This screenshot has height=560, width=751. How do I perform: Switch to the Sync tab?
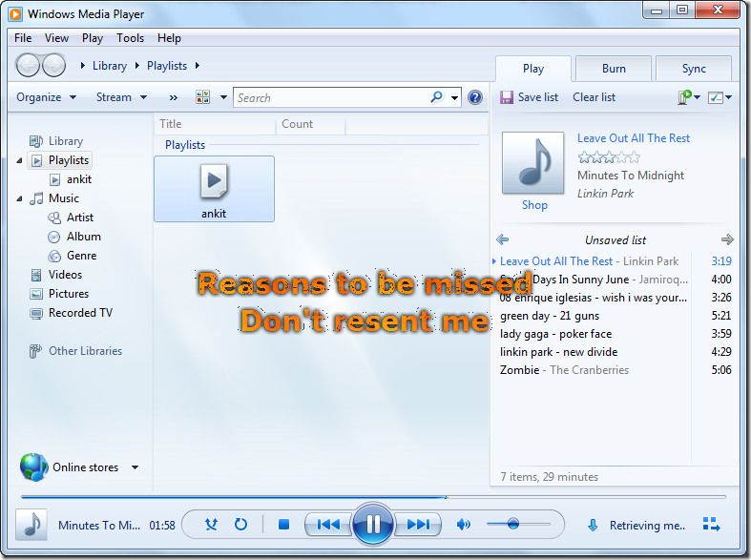[694, 69]
